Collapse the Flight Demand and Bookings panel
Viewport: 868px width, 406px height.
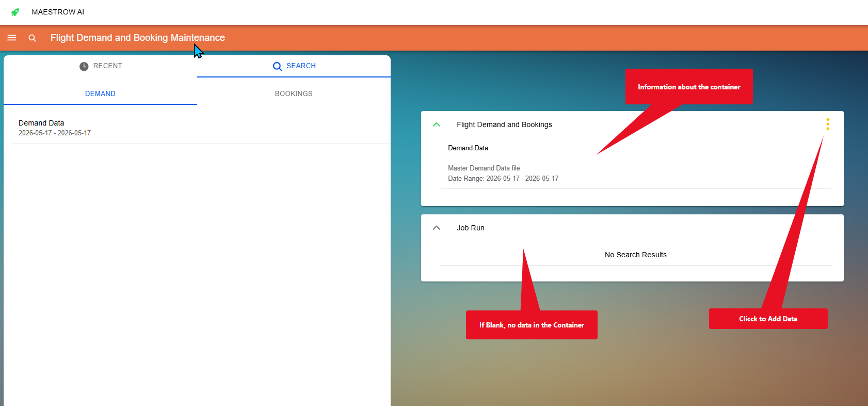(x=437, y=124)
